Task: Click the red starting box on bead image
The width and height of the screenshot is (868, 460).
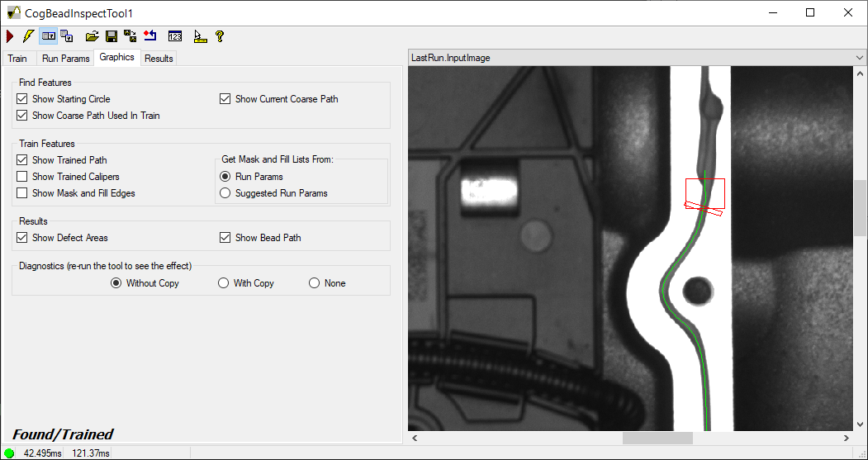Action: (705, 193)
